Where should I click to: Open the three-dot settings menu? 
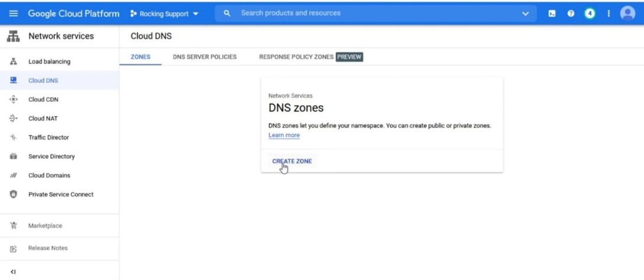pyautogui.click(x=609, y=14)
